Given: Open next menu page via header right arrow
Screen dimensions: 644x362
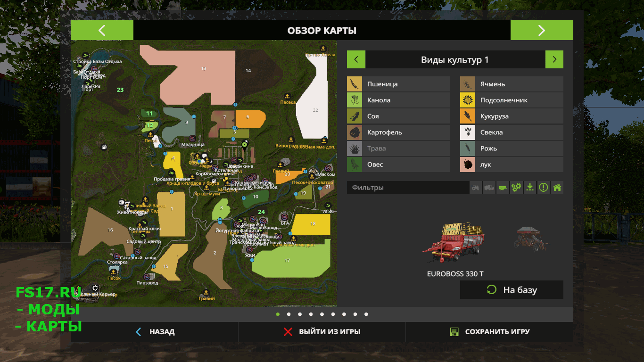Looking at the screenshot, I should point(542,30).
